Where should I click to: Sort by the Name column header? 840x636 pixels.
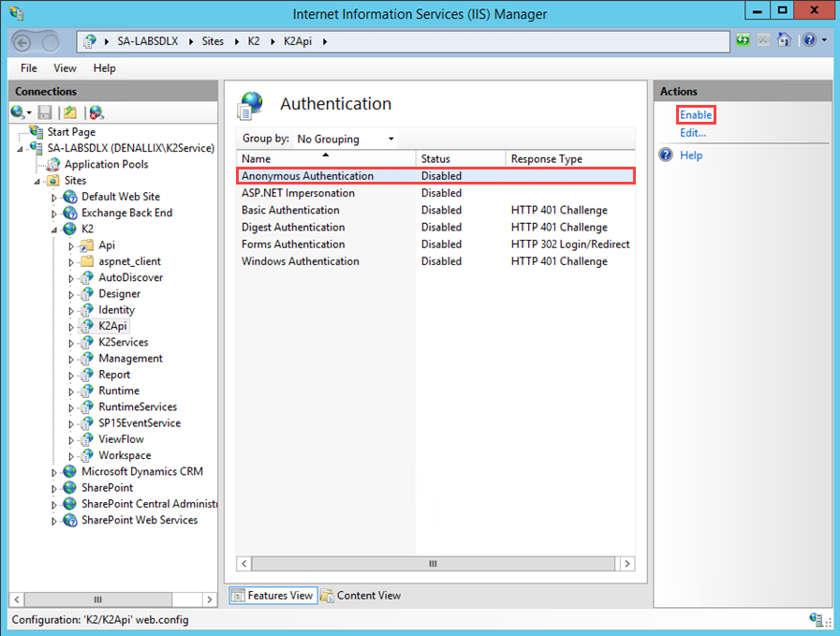326,158
